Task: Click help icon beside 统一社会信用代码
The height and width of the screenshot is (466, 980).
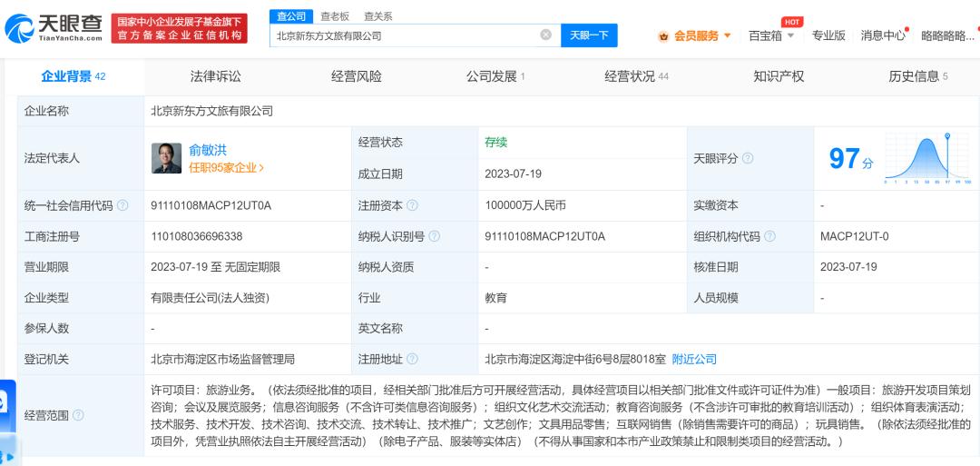Action: click(122, 206)
